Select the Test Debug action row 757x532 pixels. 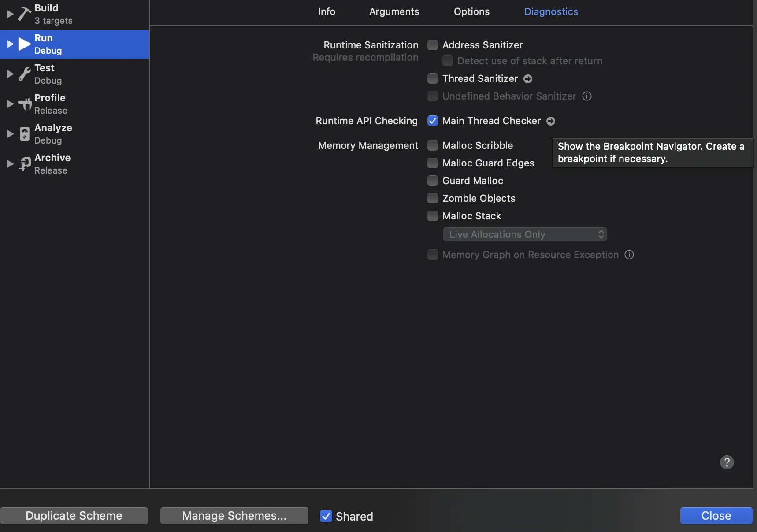coord(74,74)
